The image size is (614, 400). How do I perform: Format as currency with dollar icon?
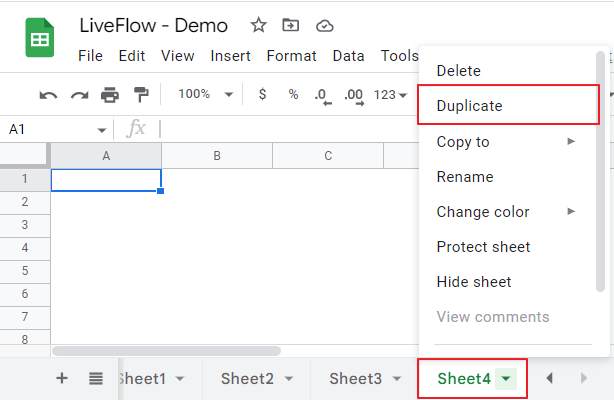click(263, 94)
